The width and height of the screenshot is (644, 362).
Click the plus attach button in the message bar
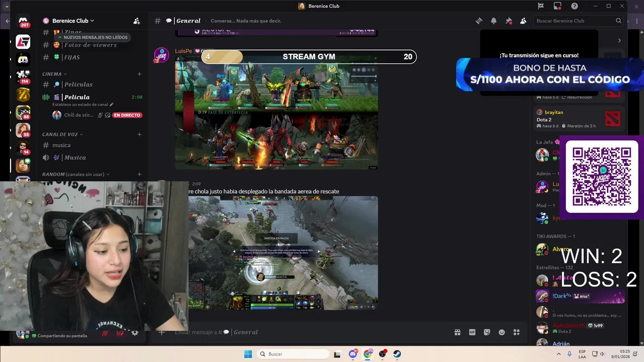click(162, 332)
